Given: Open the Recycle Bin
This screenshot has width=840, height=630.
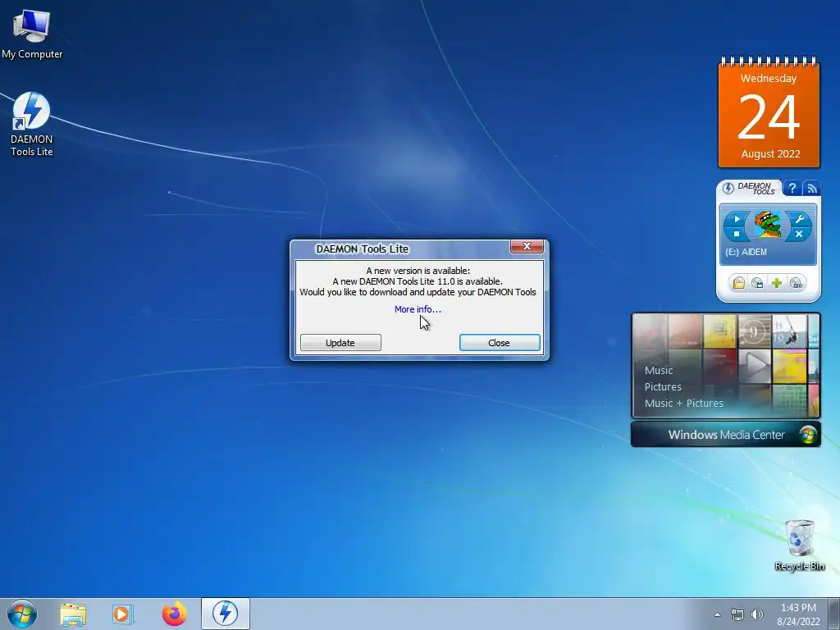Looking at the screenshot, I should 799,545.
